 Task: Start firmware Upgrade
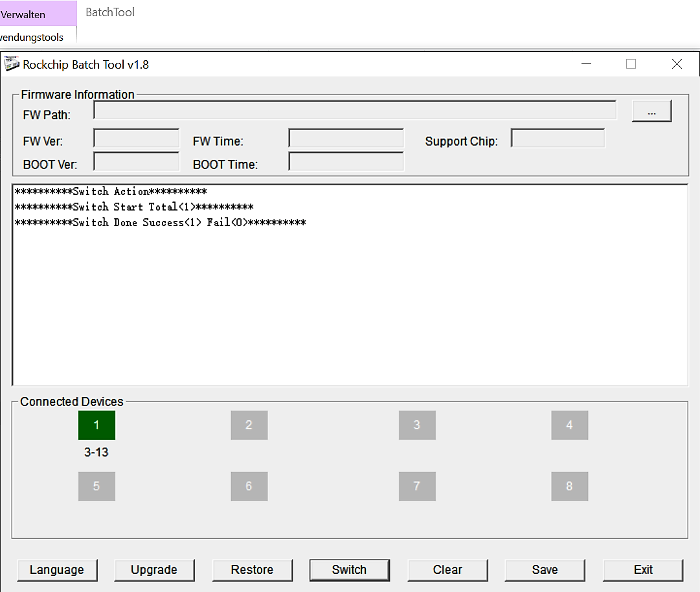point(155,570)
